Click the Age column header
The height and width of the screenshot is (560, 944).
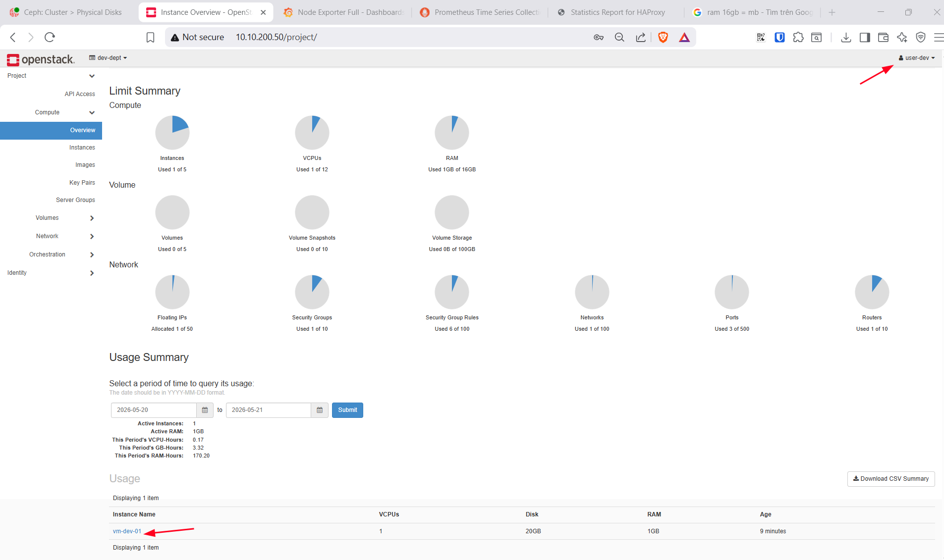click(x=766, y=514)
